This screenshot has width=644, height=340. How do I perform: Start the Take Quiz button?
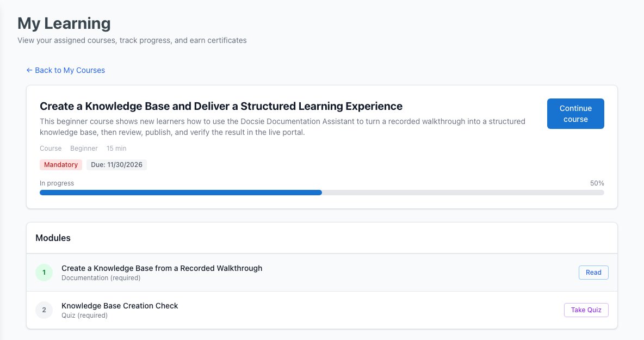(x=586, y=310)
